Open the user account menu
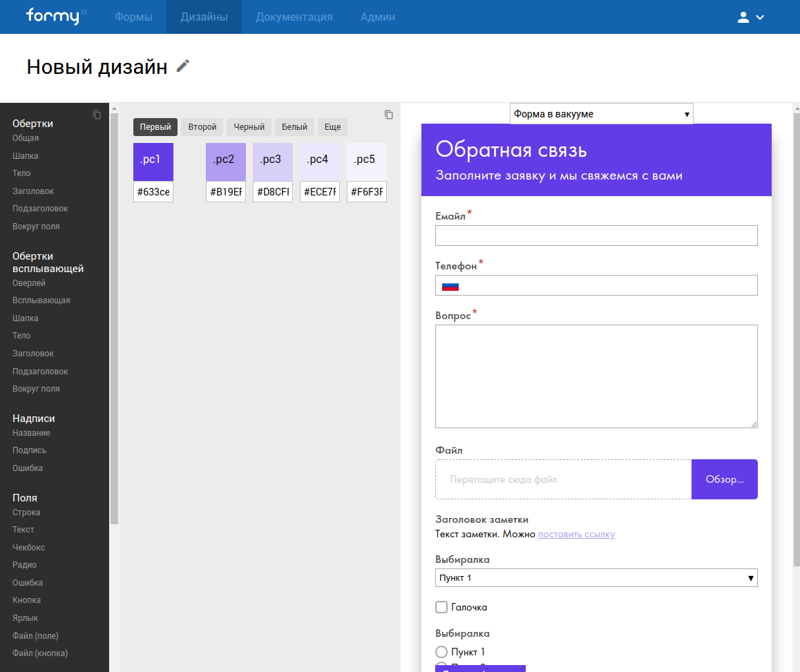This screenshot has height=672, width=800. pos(750,17)
